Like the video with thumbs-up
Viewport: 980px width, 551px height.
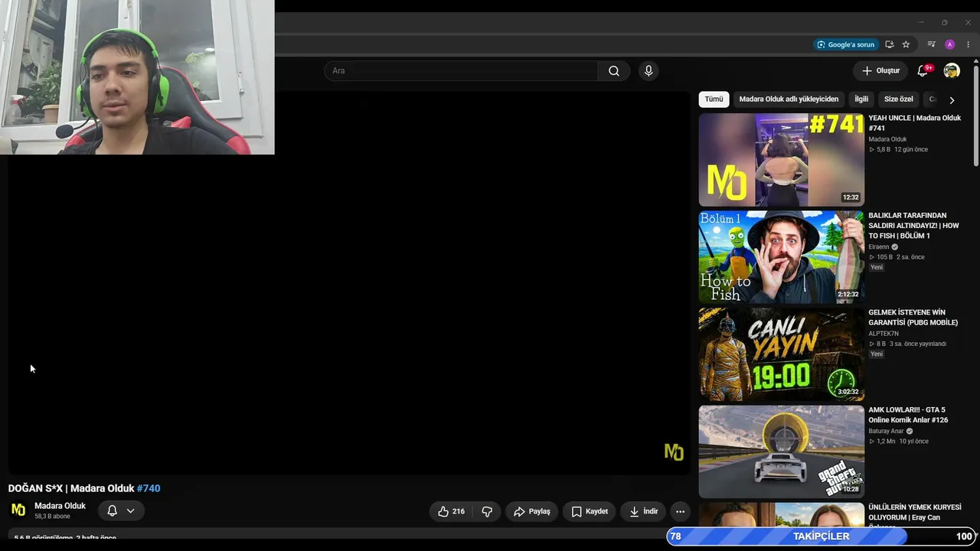pos(452,511)
